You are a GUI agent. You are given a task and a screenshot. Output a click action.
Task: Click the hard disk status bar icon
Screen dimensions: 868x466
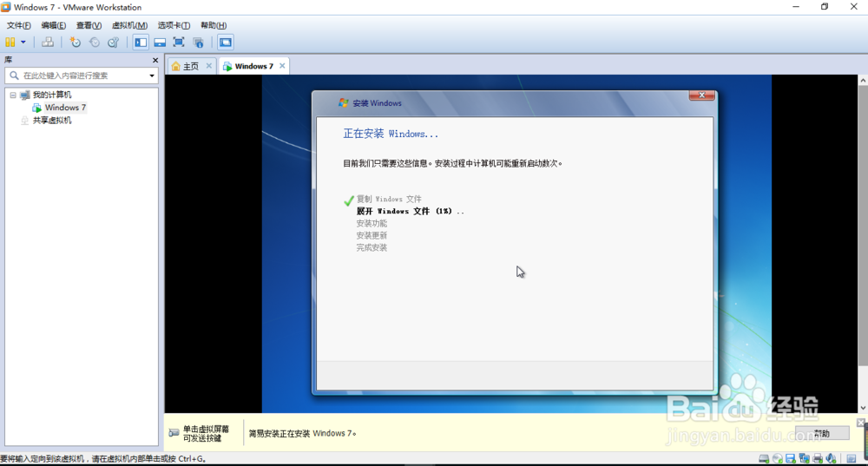pyautogui.click(x=763, y=458)
